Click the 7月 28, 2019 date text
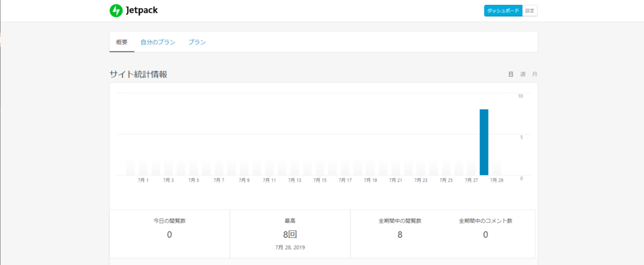 coord(289,247)
